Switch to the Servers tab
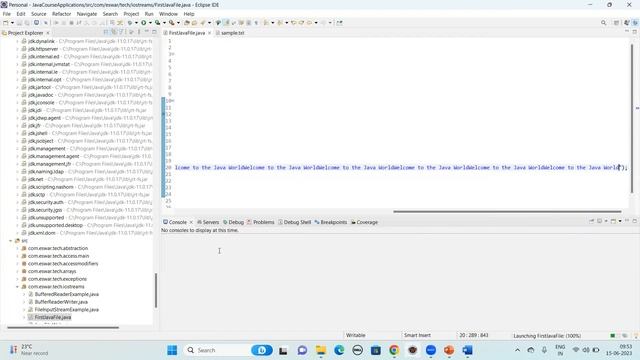The image size is (640, 360). (208, 222)
